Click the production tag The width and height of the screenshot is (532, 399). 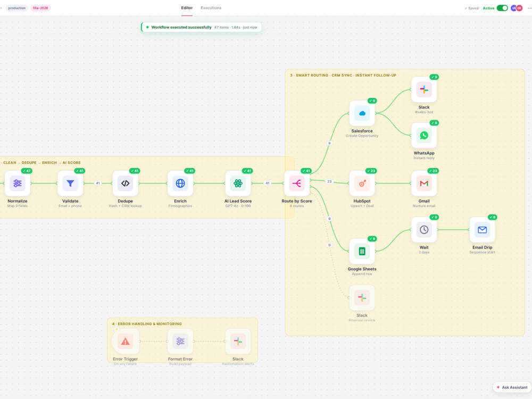[16, 8]
